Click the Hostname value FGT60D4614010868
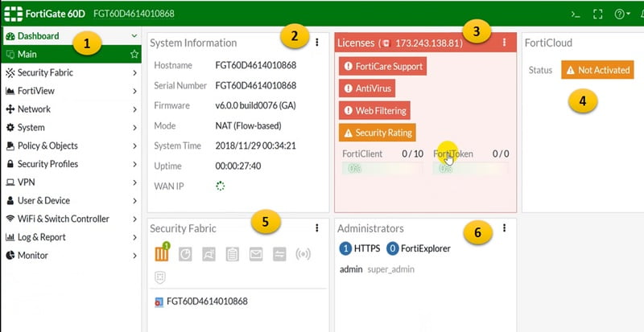This screenshot has width=644, height=332. coord(256,65)
